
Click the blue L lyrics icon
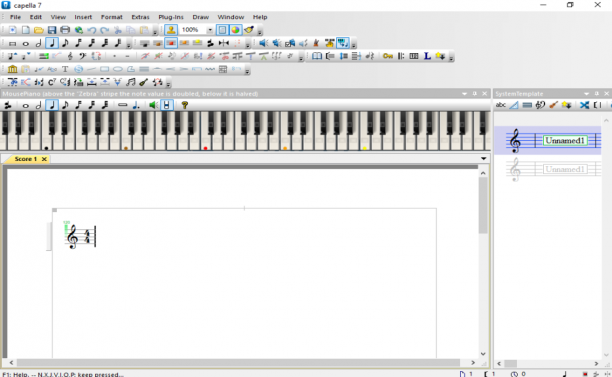[x=427, y=56]
